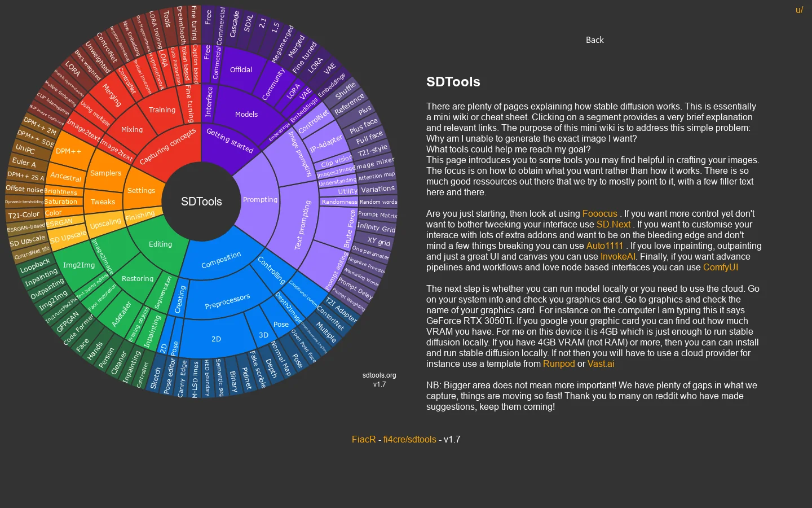Select the Tweaks segment
Screen dimensions: 812x508
click(x=103, y=202)
